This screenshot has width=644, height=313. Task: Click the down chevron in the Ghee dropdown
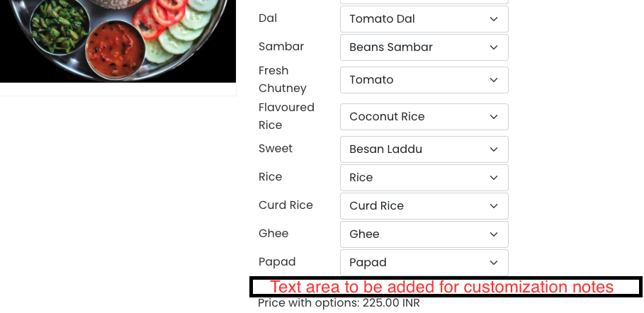[494, 234]
